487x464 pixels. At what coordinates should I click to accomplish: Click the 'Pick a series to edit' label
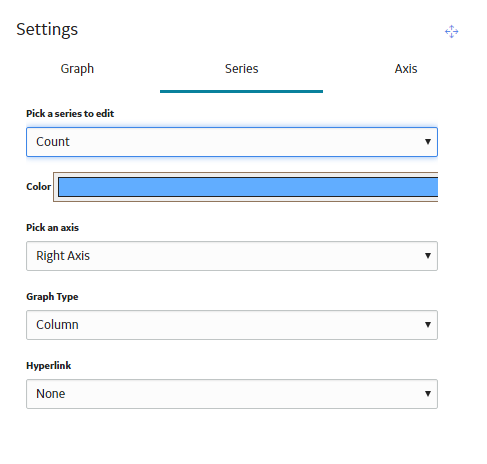point(70,114)
